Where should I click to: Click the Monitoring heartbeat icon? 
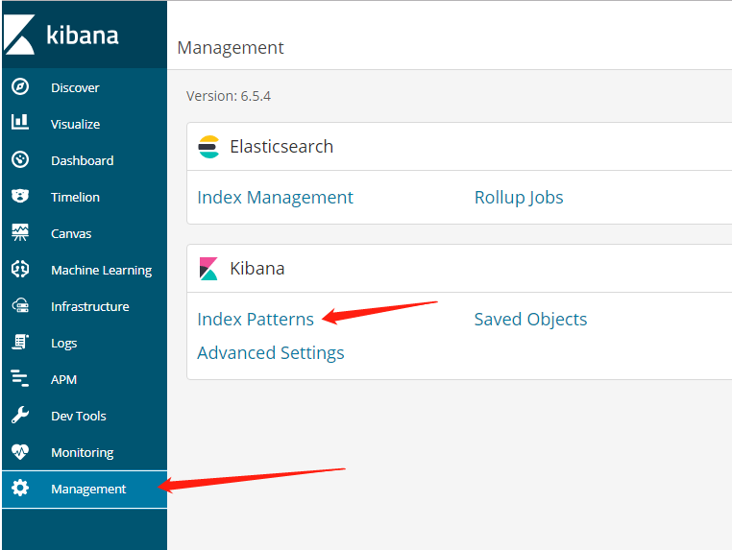pyautogui.click(x=20, y=452)
